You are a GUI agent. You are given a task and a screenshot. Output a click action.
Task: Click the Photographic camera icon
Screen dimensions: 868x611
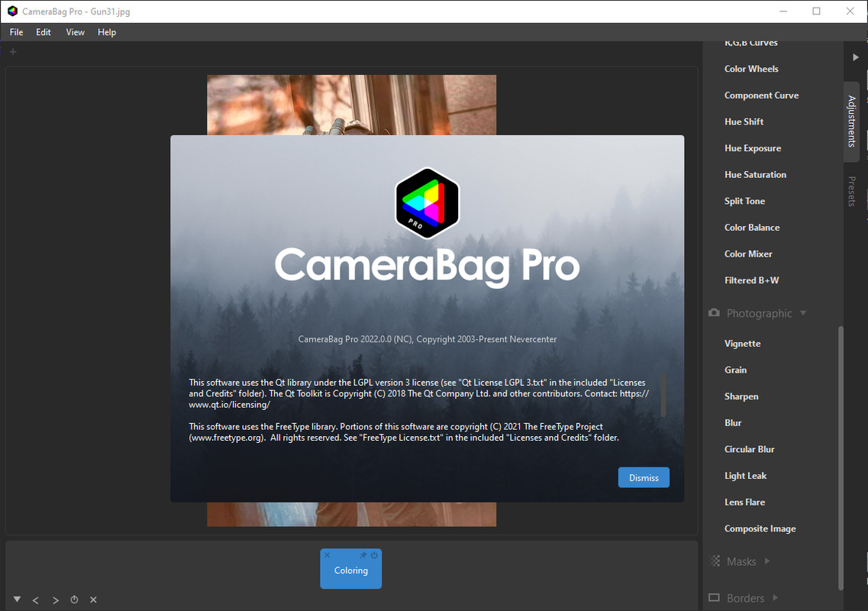(x=714, y=313)
